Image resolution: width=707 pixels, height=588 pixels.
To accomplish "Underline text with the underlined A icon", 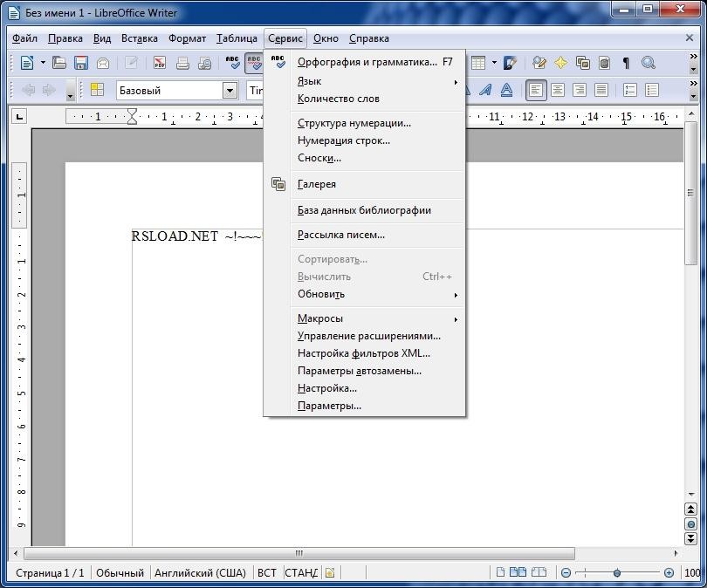I will tap(507, 90).
